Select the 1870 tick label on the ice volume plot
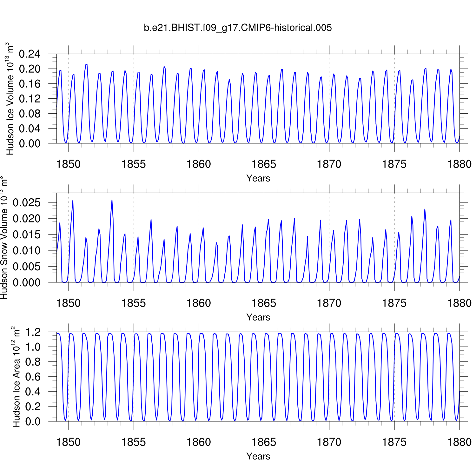476x476 pixels. tap(329, 164)
